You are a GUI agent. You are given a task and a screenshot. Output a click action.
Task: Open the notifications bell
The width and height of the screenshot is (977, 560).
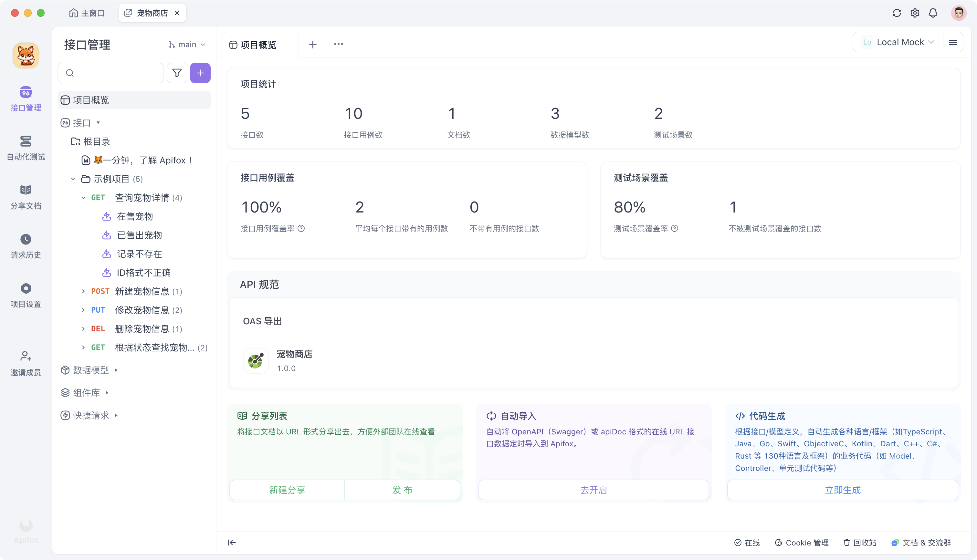click(x=933, y=13)
